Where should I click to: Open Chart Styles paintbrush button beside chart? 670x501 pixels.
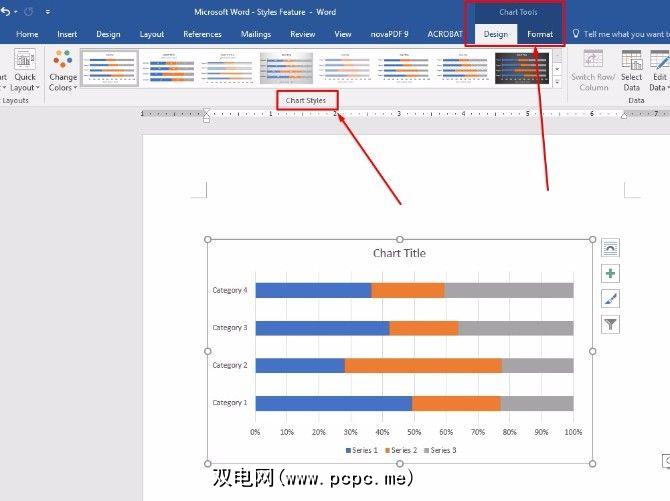pyautogui.click(x=610, y=299)
